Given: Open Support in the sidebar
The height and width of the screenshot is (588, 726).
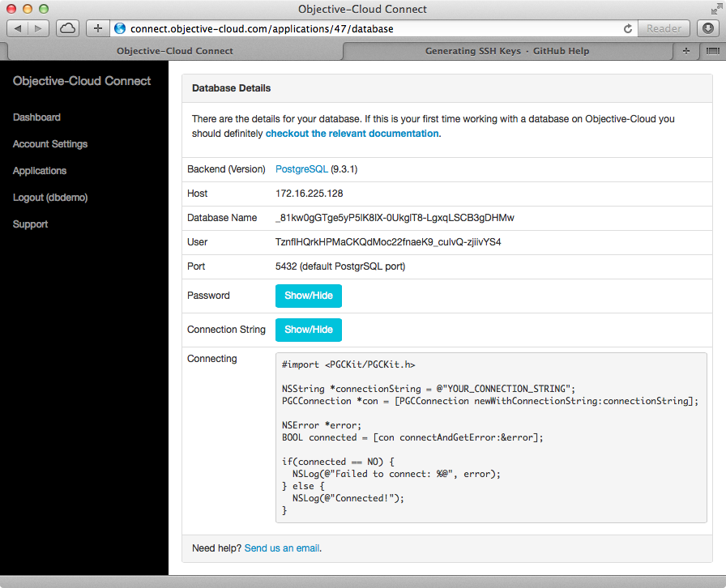Looking at the screenshot, I should pyautogui.click(x=30, y=224).
